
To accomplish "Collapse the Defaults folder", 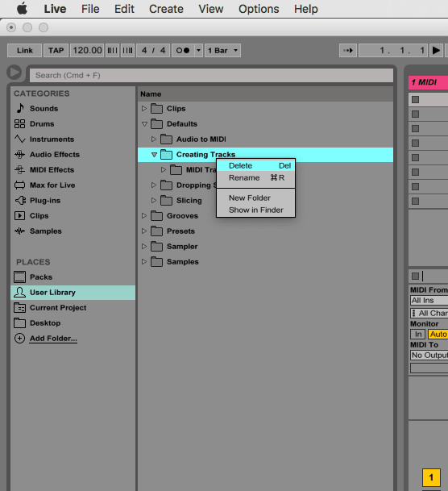I will (144, 124).
